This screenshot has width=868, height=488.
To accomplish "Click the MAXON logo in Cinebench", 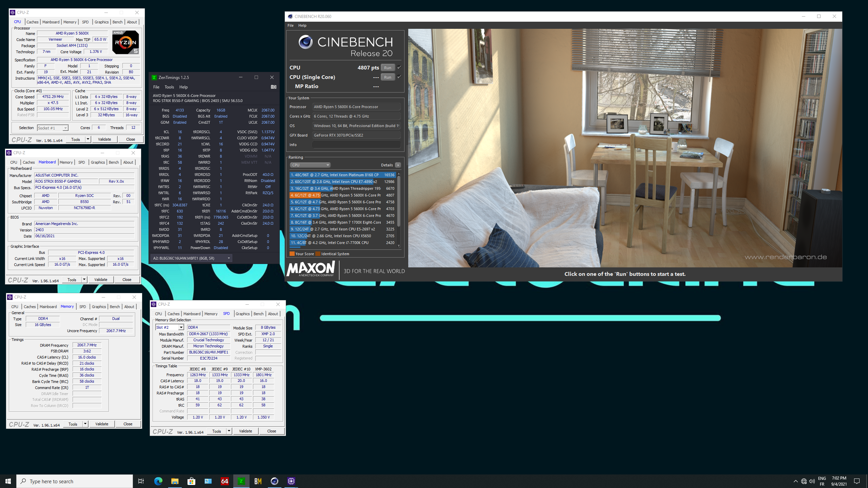I will [x=311, y=268].
